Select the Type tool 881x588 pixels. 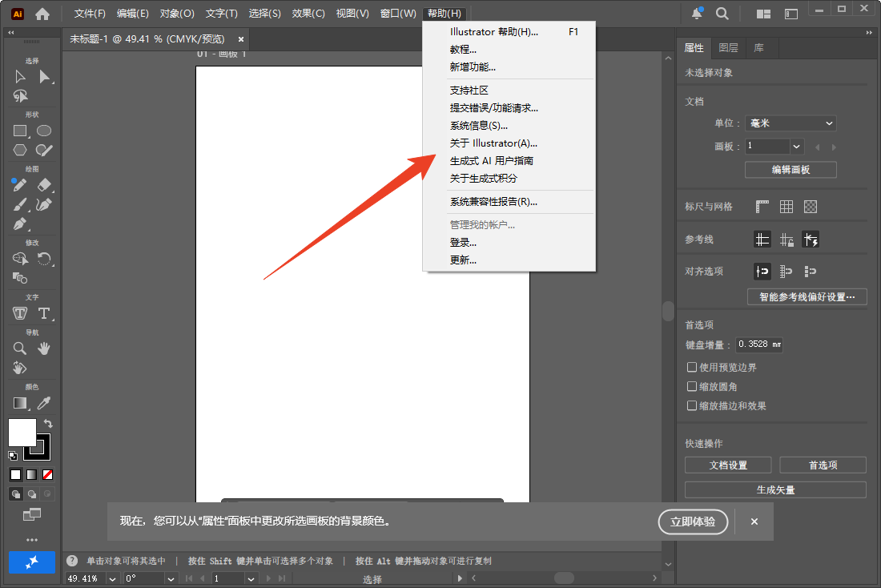click(x=43, y=312)
